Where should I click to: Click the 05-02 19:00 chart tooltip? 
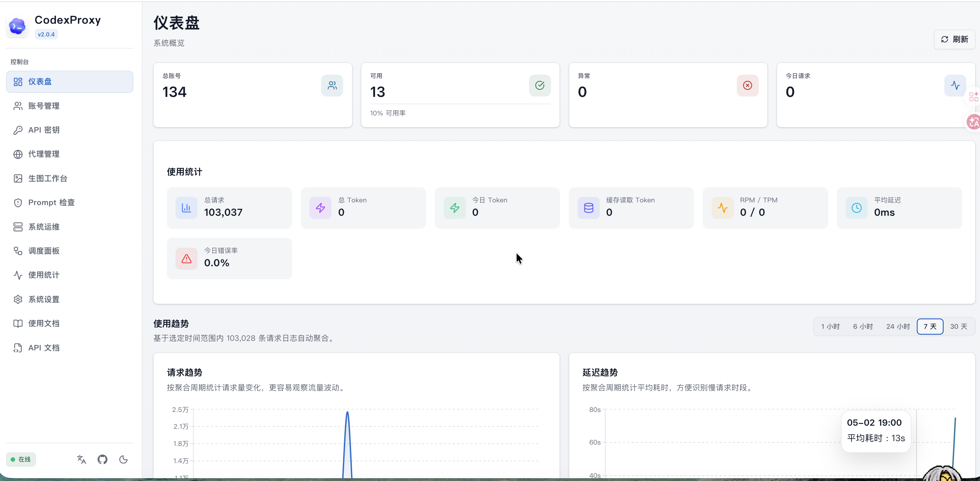[876, 431]
